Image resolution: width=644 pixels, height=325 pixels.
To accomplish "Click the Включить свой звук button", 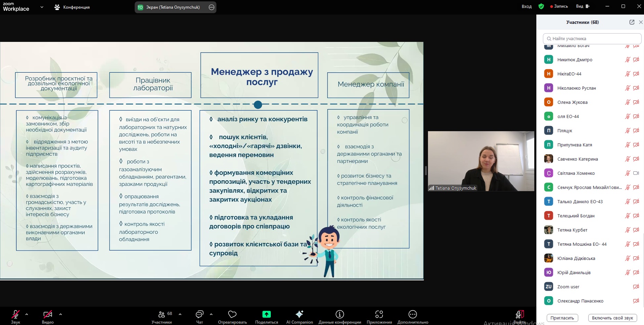I will 612,318.
